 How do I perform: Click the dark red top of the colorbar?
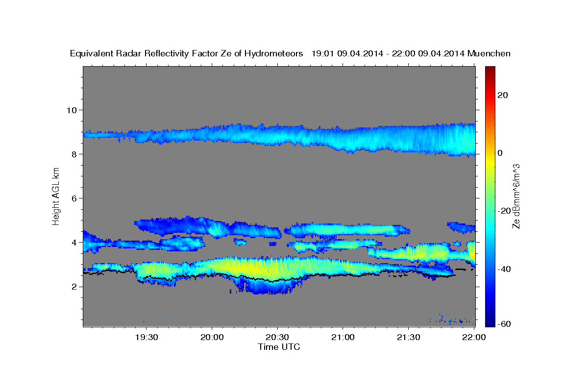[x=490, y=70]
